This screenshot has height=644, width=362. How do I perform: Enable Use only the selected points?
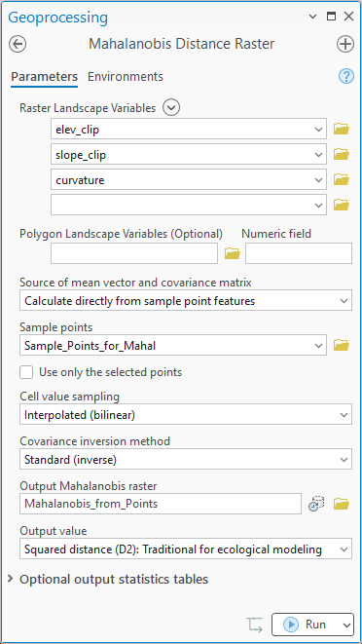[26, 372]
